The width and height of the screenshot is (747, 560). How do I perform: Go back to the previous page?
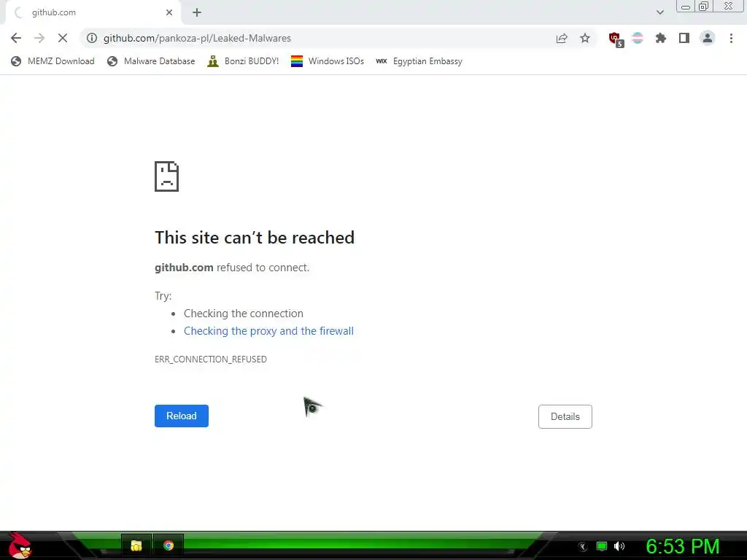[16, 38]
